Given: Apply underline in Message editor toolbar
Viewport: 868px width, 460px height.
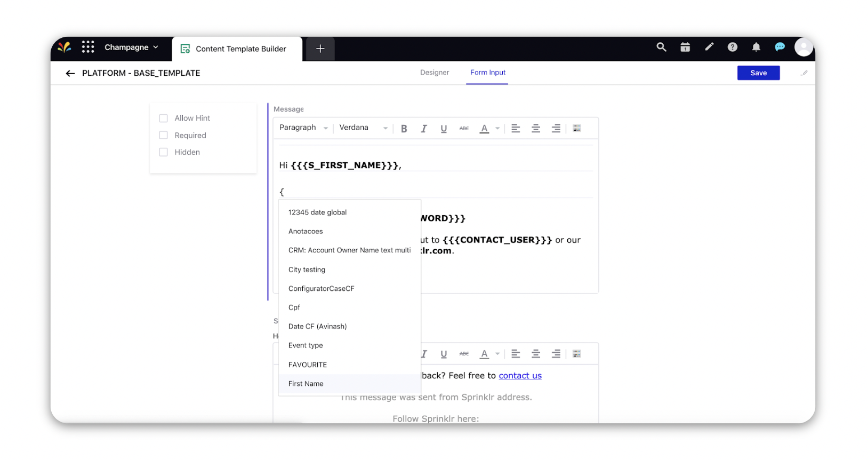Looking at the screenshot, I should 444,129.
